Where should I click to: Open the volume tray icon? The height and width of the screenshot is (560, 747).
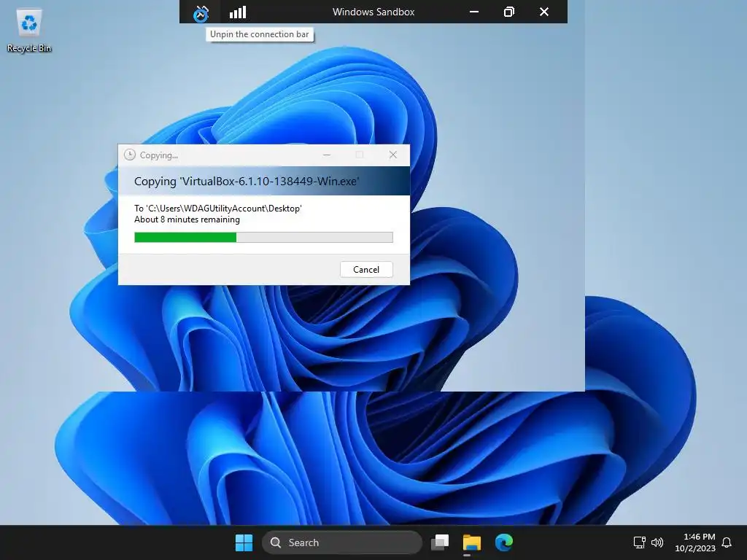(x=657, y=542)
